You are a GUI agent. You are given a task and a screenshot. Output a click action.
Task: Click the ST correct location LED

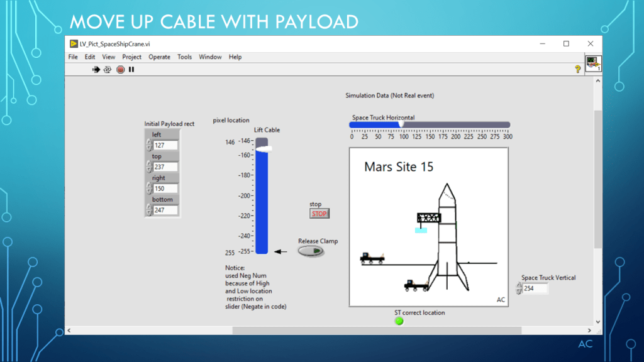tap(399, 321)
